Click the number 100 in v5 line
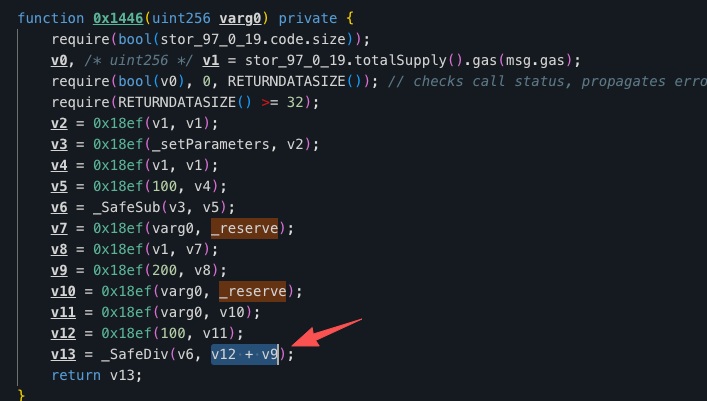Screen dimensions: 707x401 click(165, 186)
